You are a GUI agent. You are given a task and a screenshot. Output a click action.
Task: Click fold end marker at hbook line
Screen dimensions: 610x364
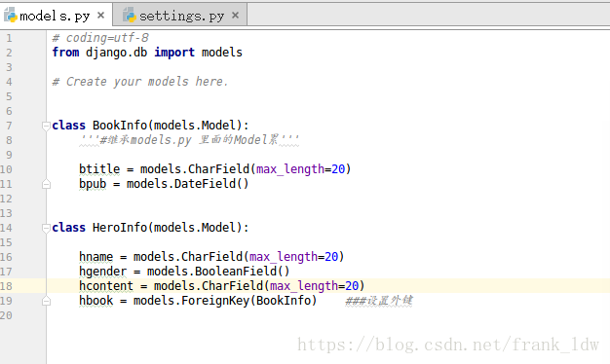click(x=46, y=301)
